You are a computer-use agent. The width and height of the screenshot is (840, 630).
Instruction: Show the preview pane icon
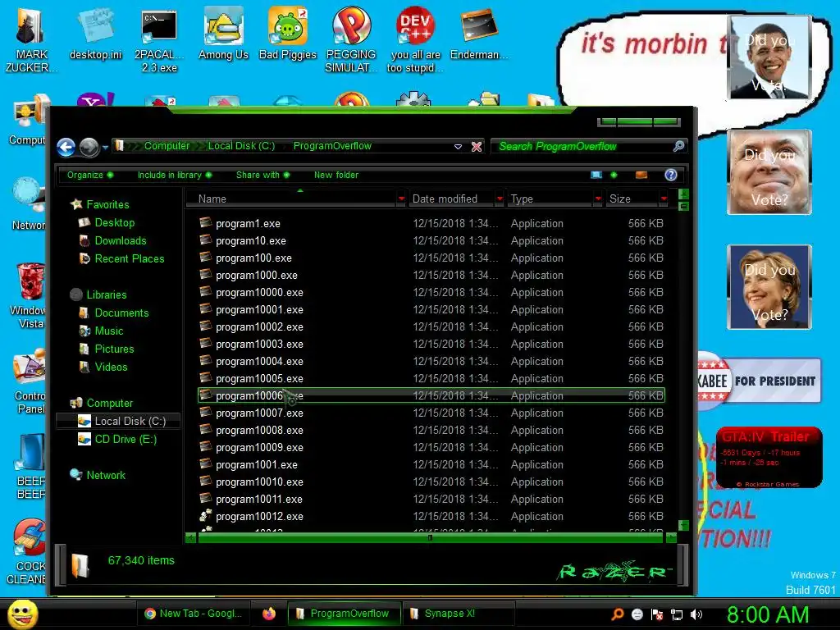click(641, 176)
